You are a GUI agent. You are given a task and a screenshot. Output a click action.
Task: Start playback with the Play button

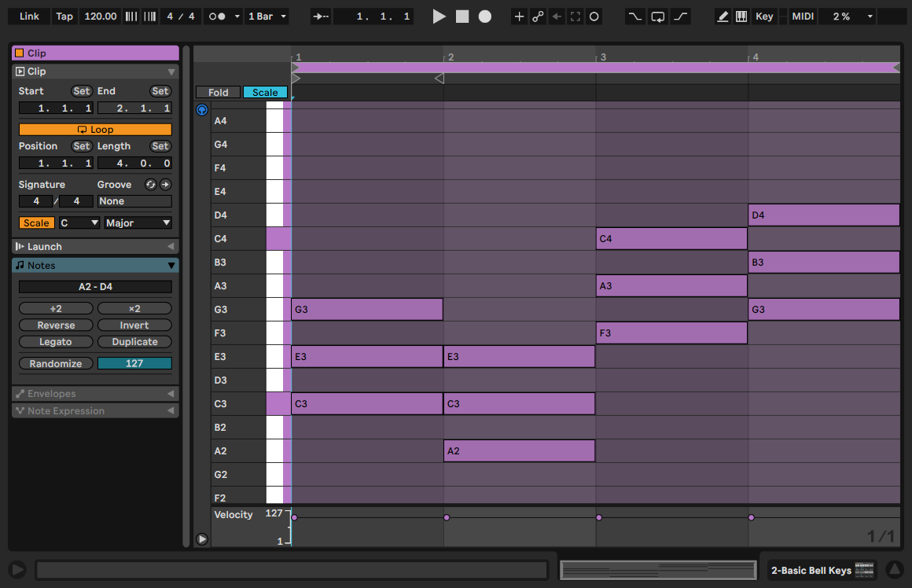(439, 17)
